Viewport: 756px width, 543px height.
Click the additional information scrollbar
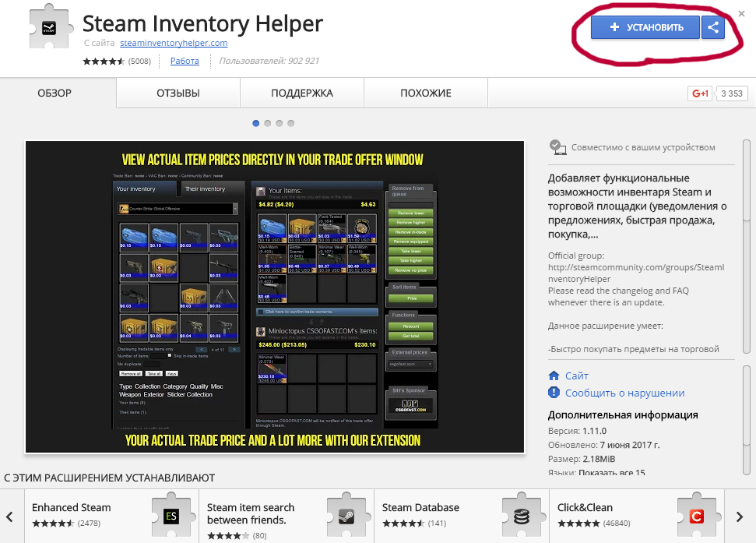click(747, 420)
